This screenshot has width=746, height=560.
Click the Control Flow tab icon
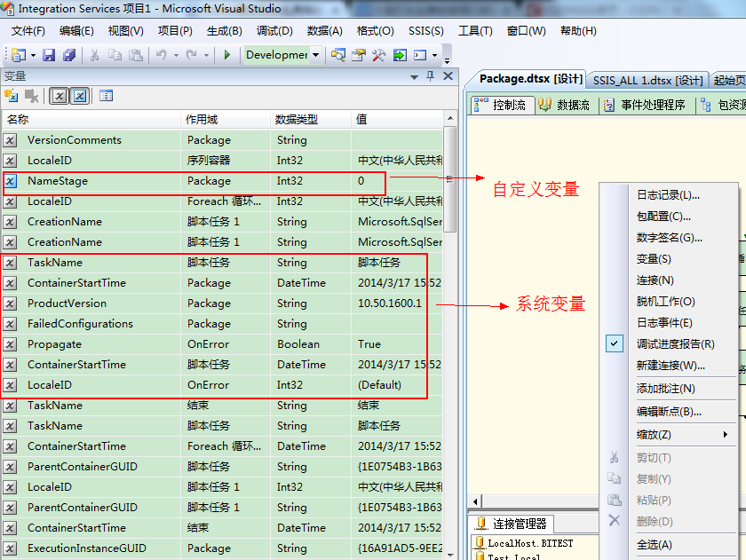point(480,105)
